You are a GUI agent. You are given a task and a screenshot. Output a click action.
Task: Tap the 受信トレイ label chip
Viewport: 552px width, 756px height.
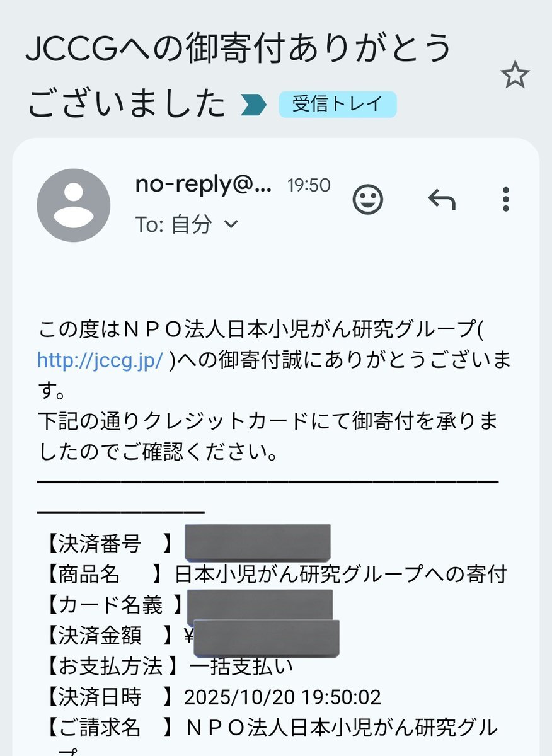(337, 105)
